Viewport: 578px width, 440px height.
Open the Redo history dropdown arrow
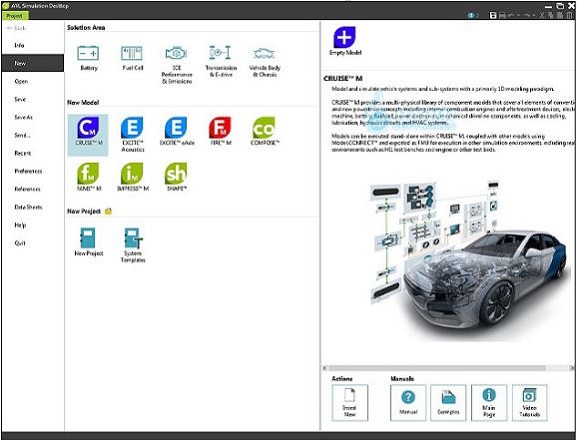tap(534, 15)
